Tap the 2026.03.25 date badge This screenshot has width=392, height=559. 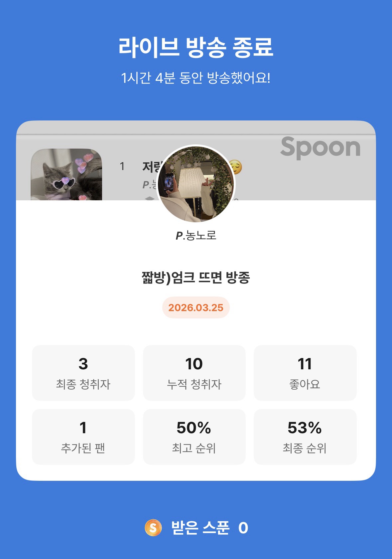(x=196, y=307)
